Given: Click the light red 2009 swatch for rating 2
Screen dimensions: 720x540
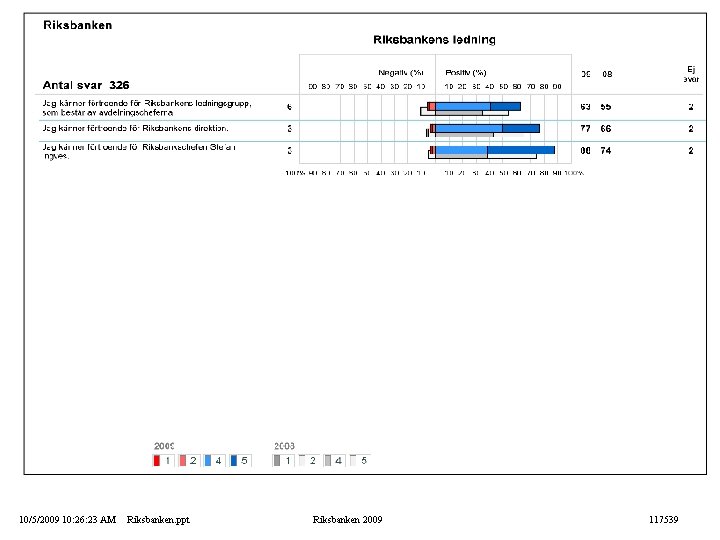Looking at the screenshot, I should click(183, 461).
